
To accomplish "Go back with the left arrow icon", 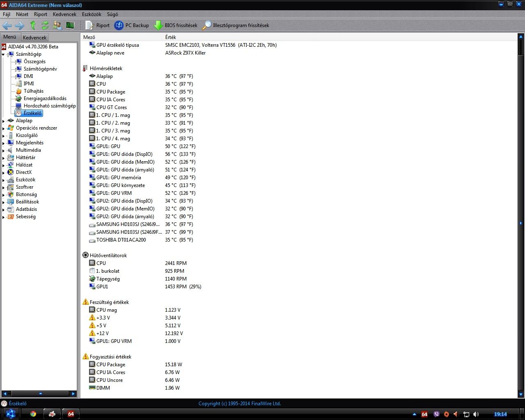I will click(7, 25).
